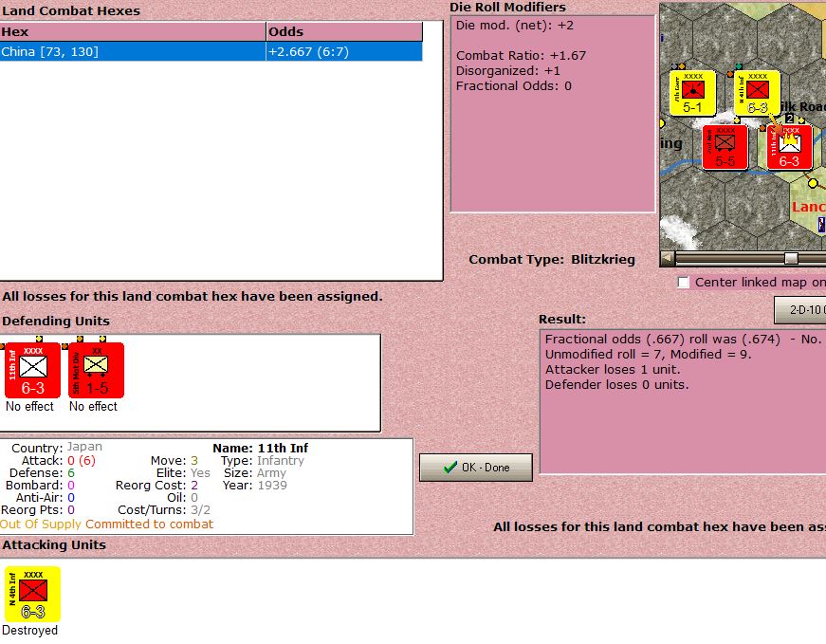
Task: Click the 'Disorganized: +1' modifier line
Action: tap(507, 70)
